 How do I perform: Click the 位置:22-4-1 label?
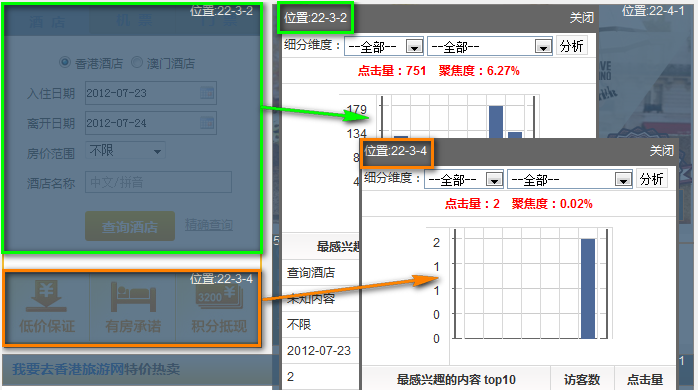click(653, 11)
